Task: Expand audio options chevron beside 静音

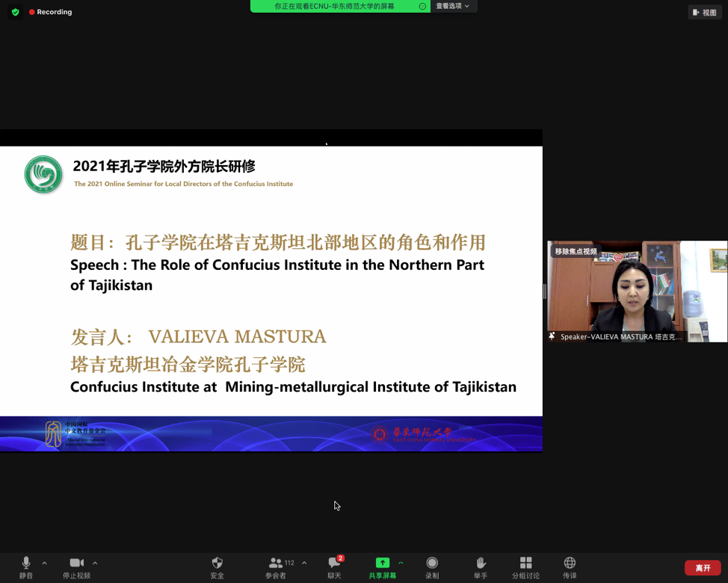Action: point(44,563)
